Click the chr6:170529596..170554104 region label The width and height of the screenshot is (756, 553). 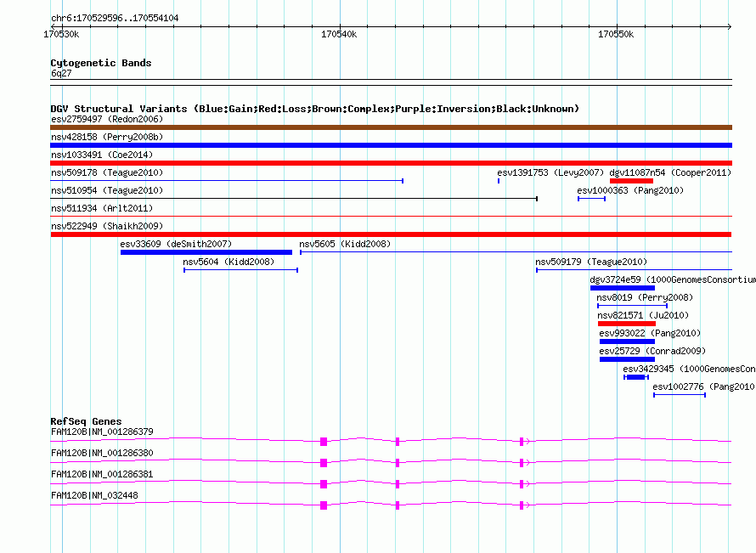tap(115, 18)
